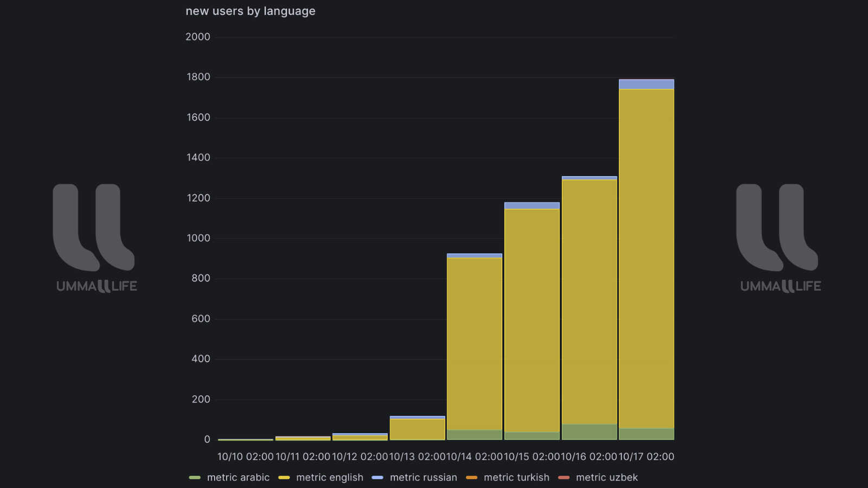This screenshot has height=488, width=868.
Task: Click the left Umma Life logo
Action: tap(95, 237)
